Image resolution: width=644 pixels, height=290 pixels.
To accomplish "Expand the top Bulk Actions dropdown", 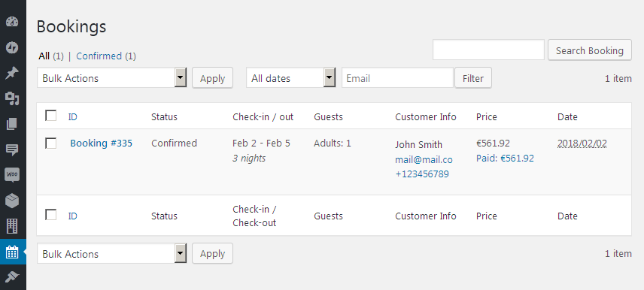I will tap(111, 77).
